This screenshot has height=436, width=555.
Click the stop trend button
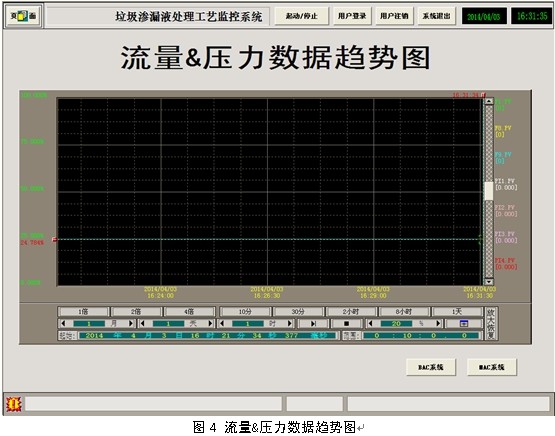[346, 323]
